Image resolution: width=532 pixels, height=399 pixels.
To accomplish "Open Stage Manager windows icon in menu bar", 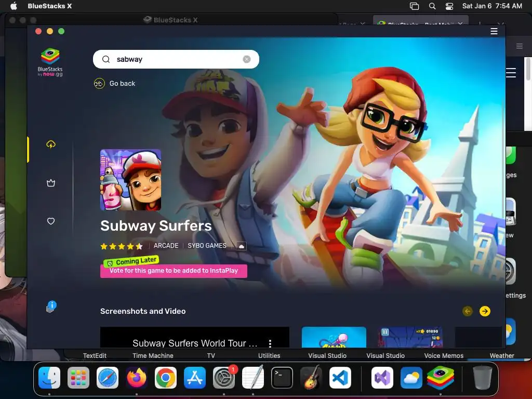I will (414, 6).
